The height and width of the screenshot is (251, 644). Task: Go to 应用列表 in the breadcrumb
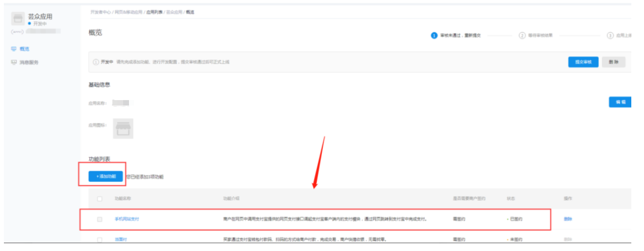[x=154, y=12]
